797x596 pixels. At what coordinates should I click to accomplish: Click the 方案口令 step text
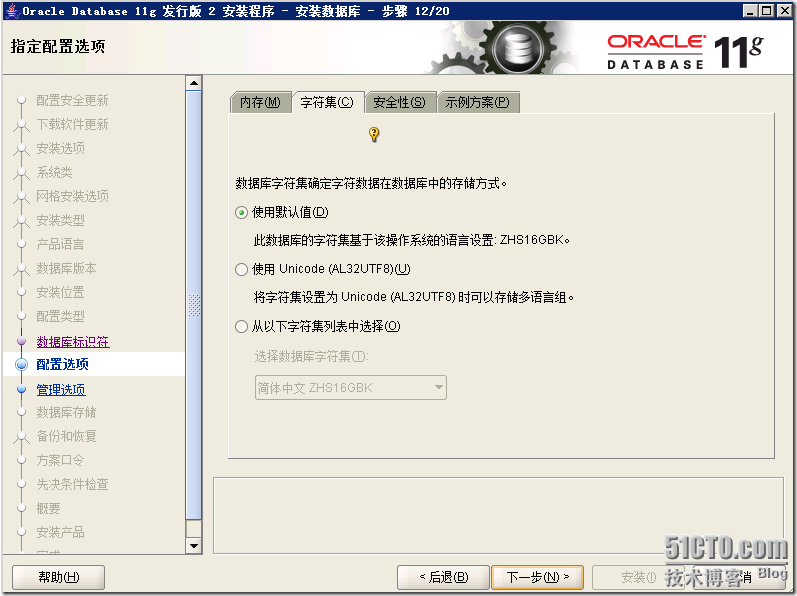[60, 460]
